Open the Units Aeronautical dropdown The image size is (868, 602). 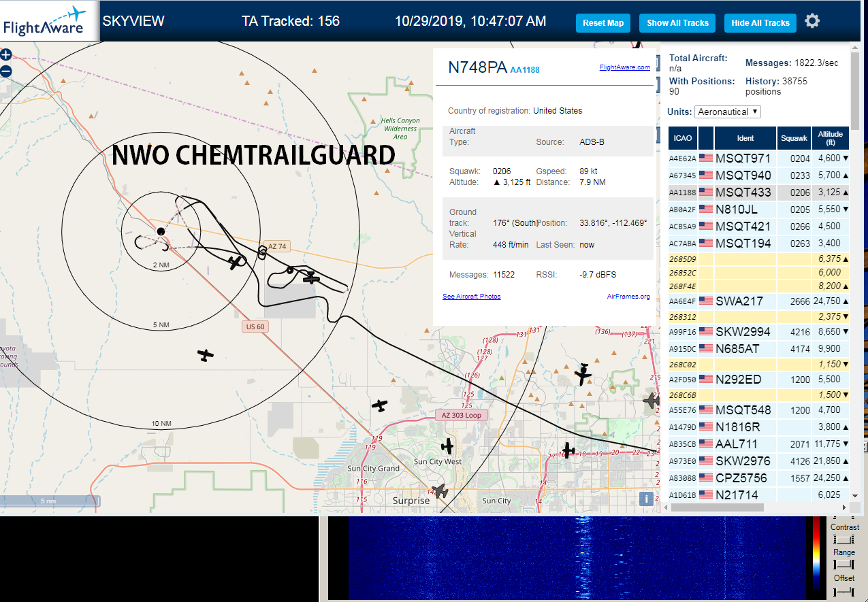(728, 112)
